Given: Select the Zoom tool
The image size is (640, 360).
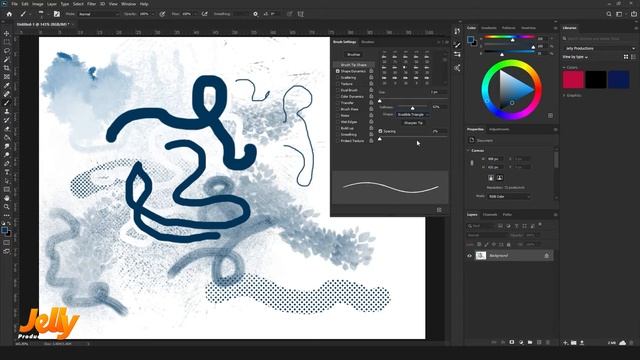Looking at the screenshot, I should (7, 207).
